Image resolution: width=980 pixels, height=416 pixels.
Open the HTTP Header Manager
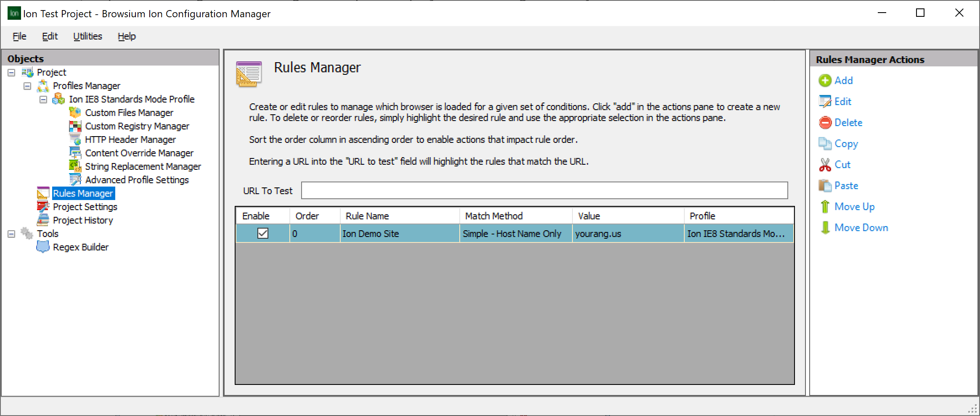click(131, 140)
